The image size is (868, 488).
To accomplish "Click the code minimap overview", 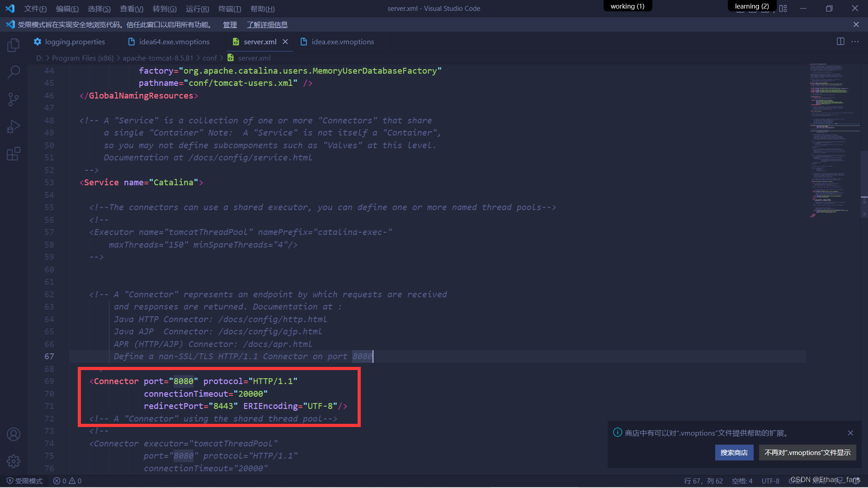I will tap(834, 140).
